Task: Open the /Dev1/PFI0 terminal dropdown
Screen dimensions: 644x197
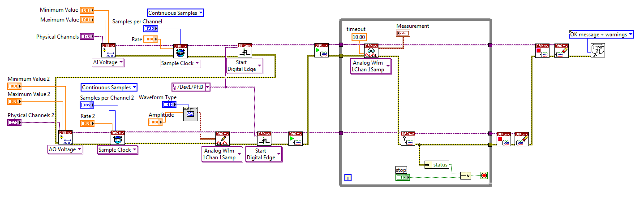Action: (x=191, y=87)
